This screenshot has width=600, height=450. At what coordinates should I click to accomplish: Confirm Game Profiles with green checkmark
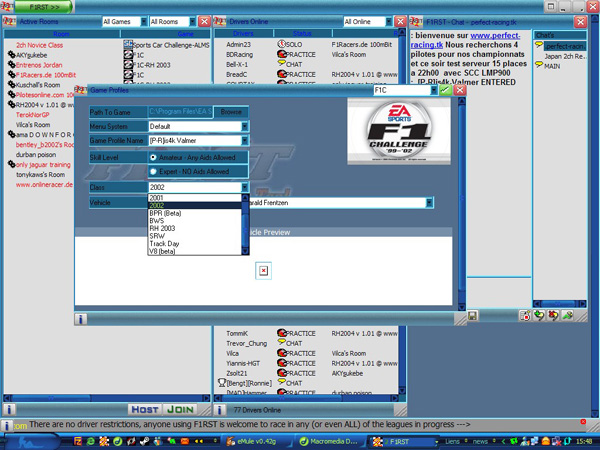(x=445, y=90)
